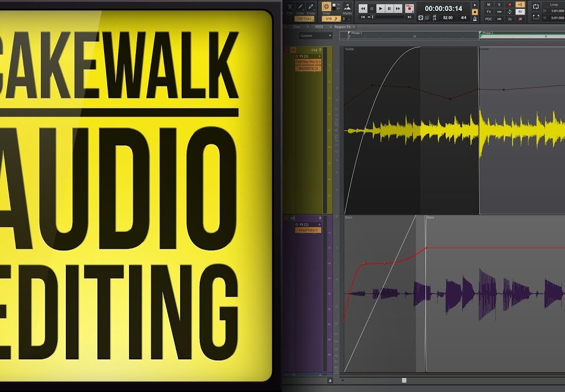Click the 00:00:03:14 time display
The width and height of the screenshot is (565, 392).
click(x=443, y=8)
